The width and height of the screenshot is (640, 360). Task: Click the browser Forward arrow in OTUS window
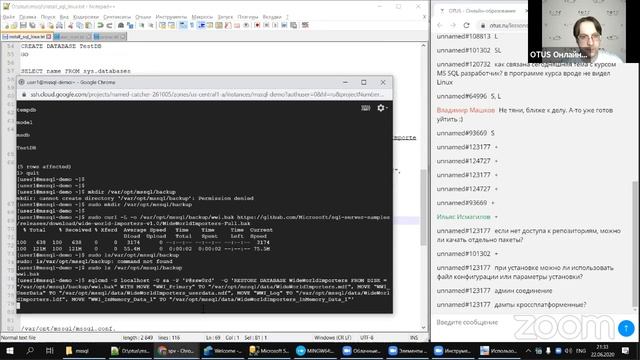[x=453, y=25]
